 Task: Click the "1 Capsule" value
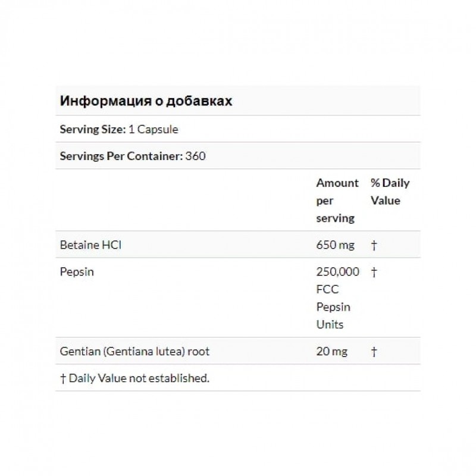click(x=154, y=129)
